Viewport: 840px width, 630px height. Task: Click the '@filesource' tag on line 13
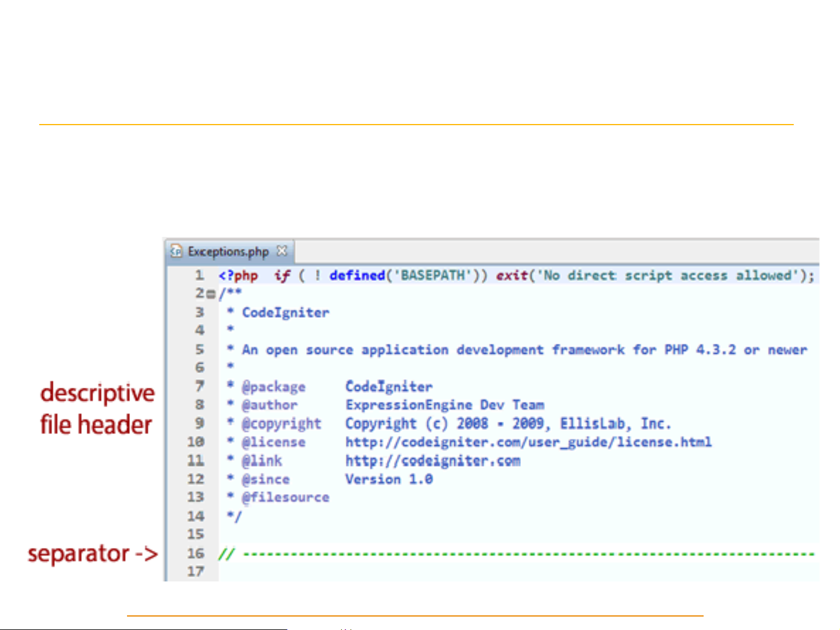point(286,497)
